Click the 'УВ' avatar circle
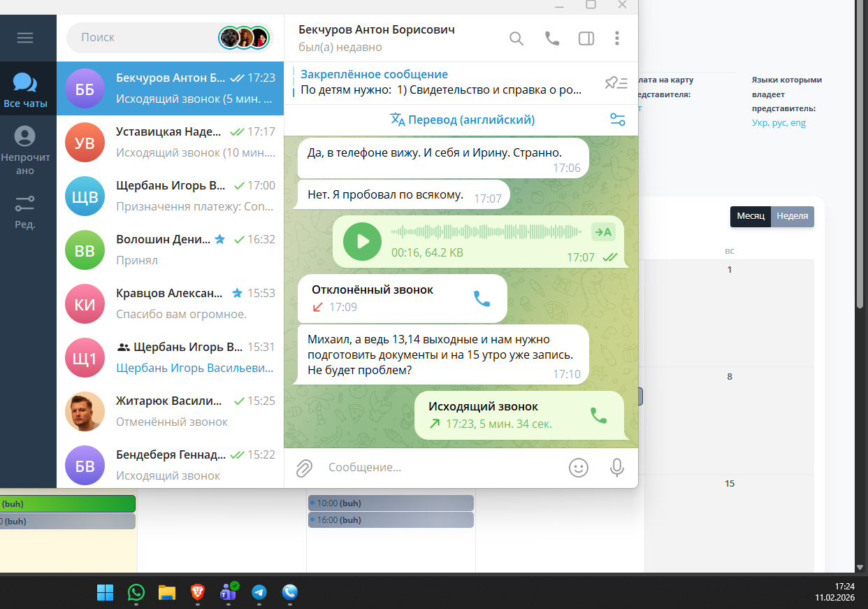This screenshot has width=868, height=609. (x=85, y=143)
